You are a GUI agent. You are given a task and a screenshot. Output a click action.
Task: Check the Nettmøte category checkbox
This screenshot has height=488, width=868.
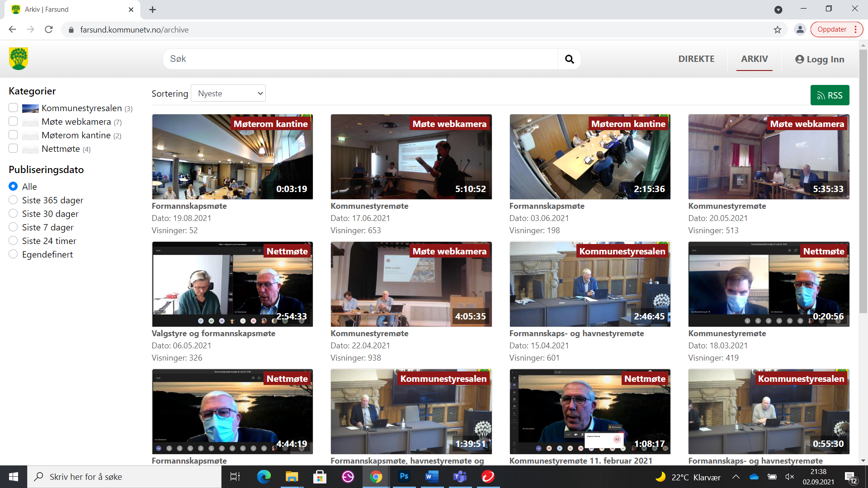pos(13,149)
